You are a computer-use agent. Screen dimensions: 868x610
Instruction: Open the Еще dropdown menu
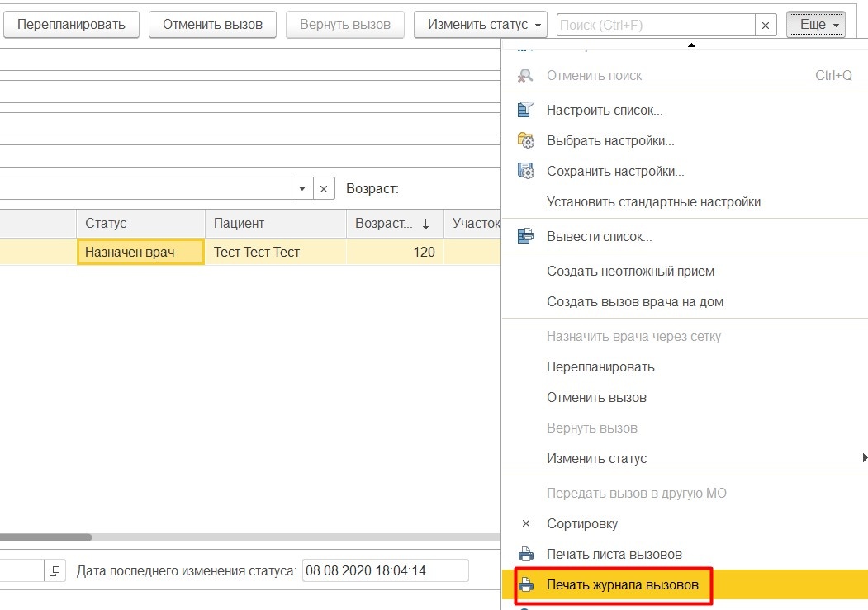[x=815, y=25]
